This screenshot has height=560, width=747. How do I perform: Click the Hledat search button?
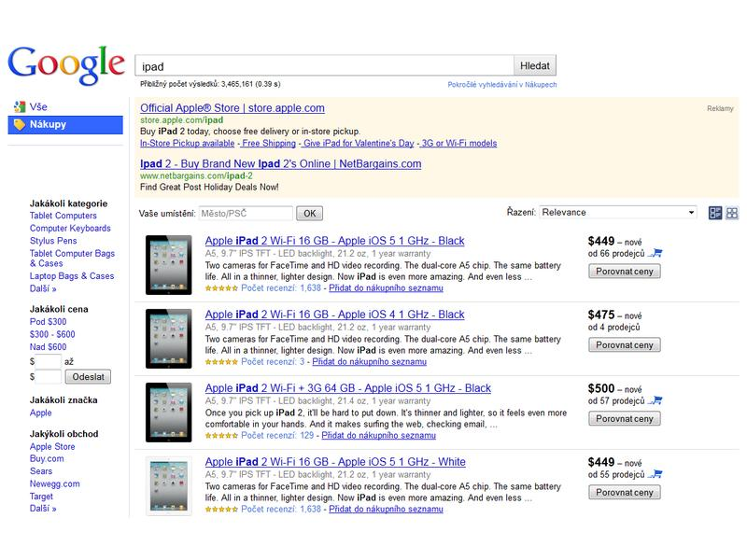[534, 65]
